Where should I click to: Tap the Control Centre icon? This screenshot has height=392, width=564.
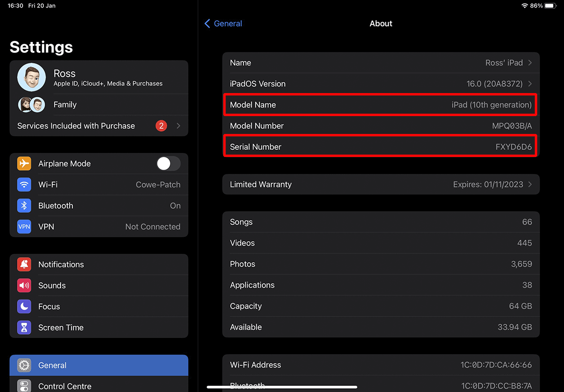point(24,386)
